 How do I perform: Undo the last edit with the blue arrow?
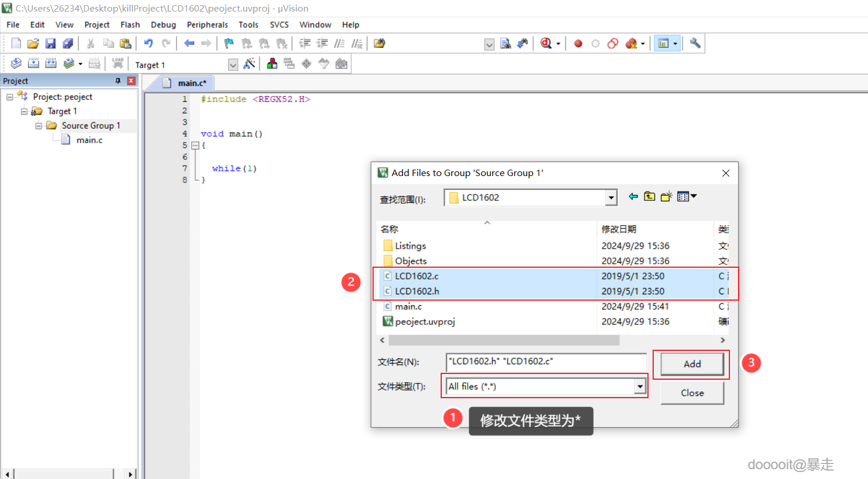pos(148,43)
